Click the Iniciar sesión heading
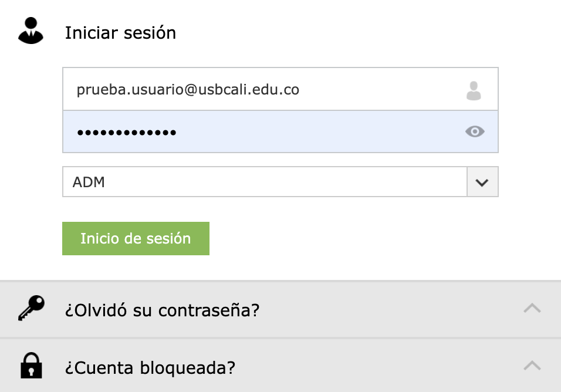This screenshot has height=392, width=561. 120,33
